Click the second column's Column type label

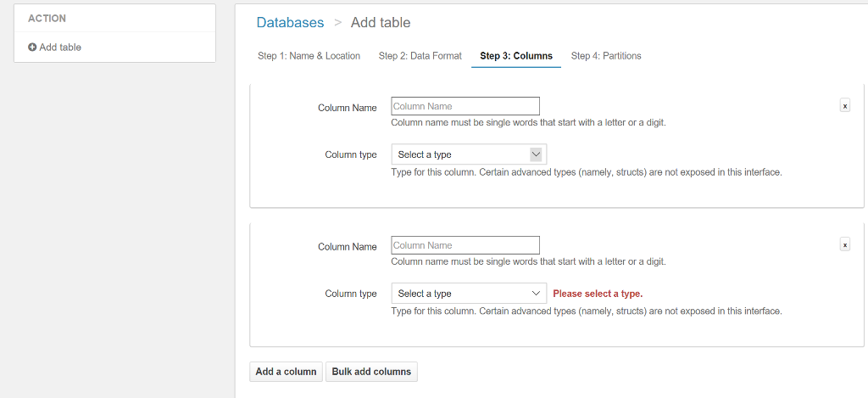click(350, 294)
